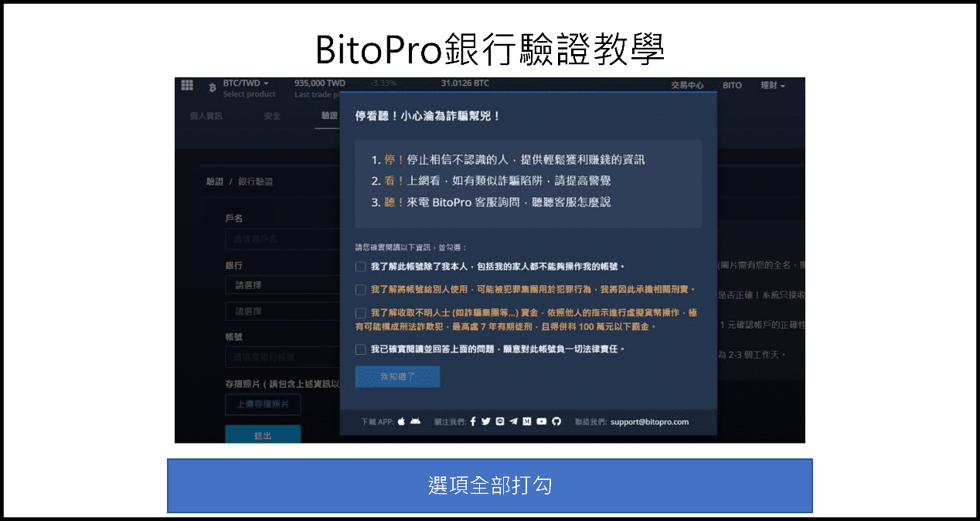This screenshot has width=980, height=521.
Task: Click the 上傳存摺照片 upload button
Action: 263,404
